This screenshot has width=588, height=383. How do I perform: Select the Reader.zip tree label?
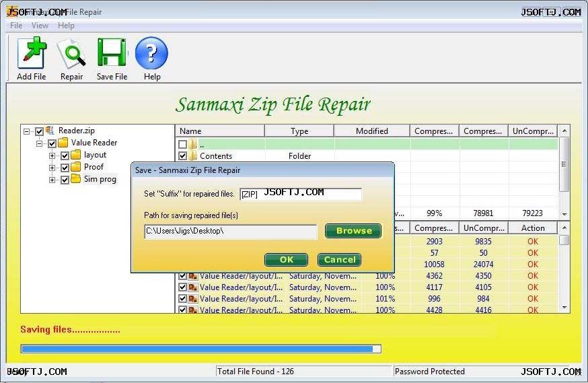77,131
